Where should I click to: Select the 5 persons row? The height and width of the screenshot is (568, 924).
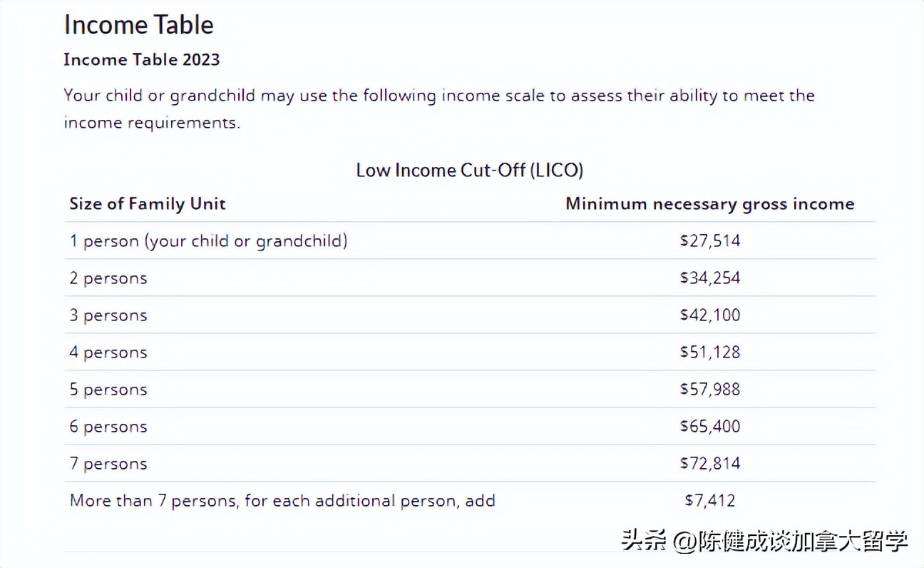(x=470, y=389)
